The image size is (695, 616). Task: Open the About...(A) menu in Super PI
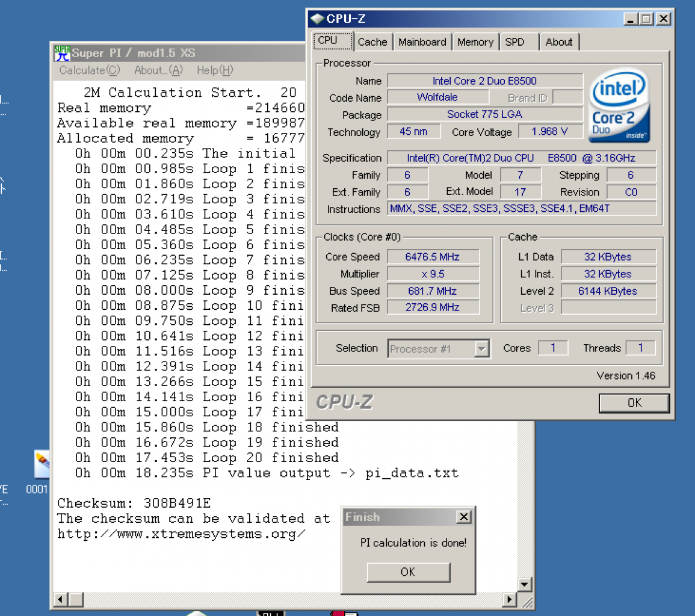(x=158, y=70)
